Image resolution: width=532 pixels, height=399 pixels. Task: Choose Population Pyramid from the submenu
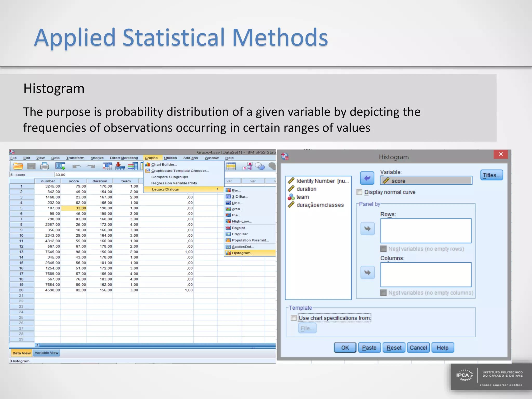[250, 240]
